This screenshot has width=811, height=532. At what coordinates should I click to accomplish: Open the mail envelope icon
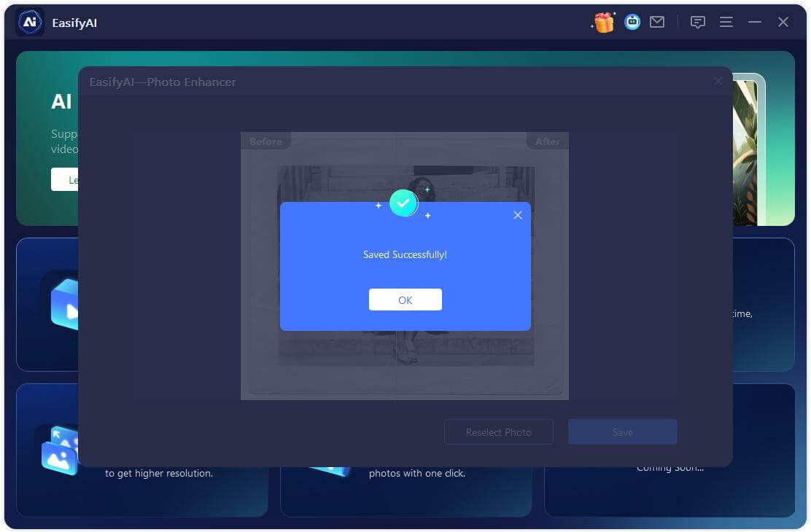point(657,22)
